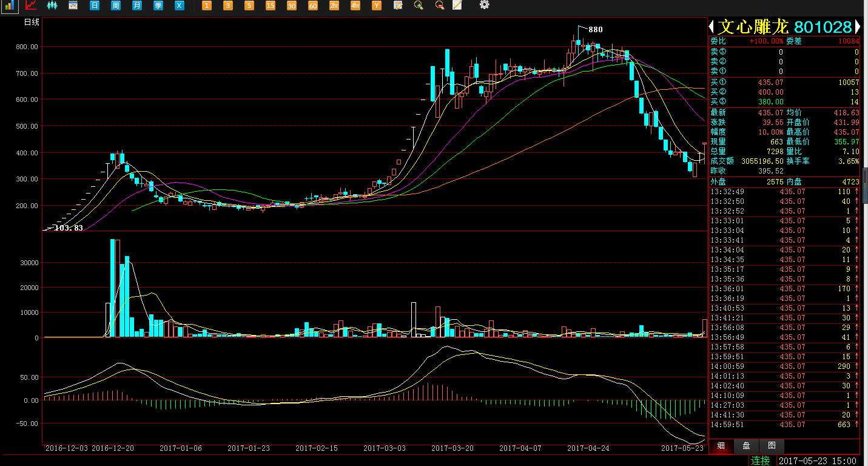This screenshot has width=868, height=466.
Task: Select the 买① 435.07 bid row
Action: click(x=784, y=82)
